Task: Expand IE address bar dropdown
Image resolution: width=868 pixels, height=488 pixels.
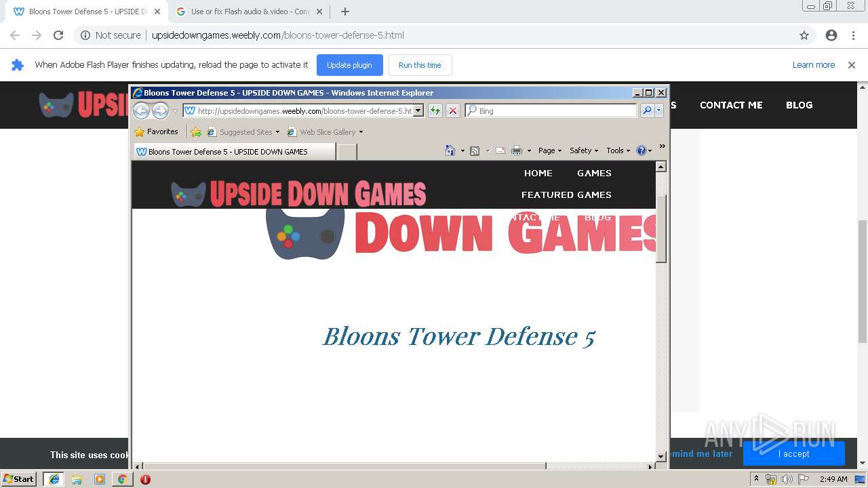Action: (x=418, y=110)
